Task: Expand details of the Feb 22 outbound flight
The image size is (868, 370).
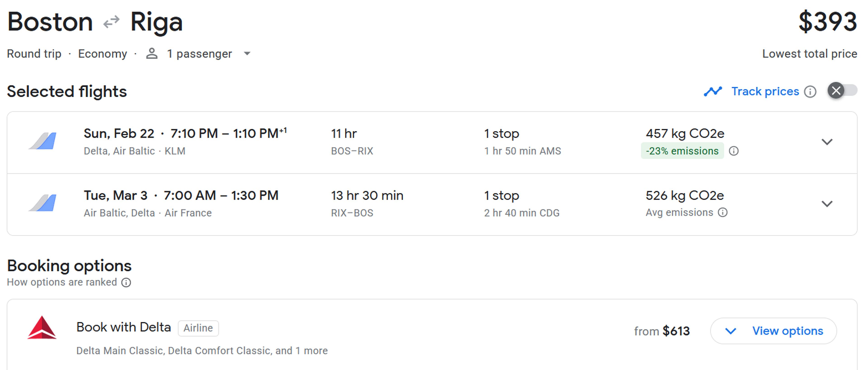Action: 827,142
